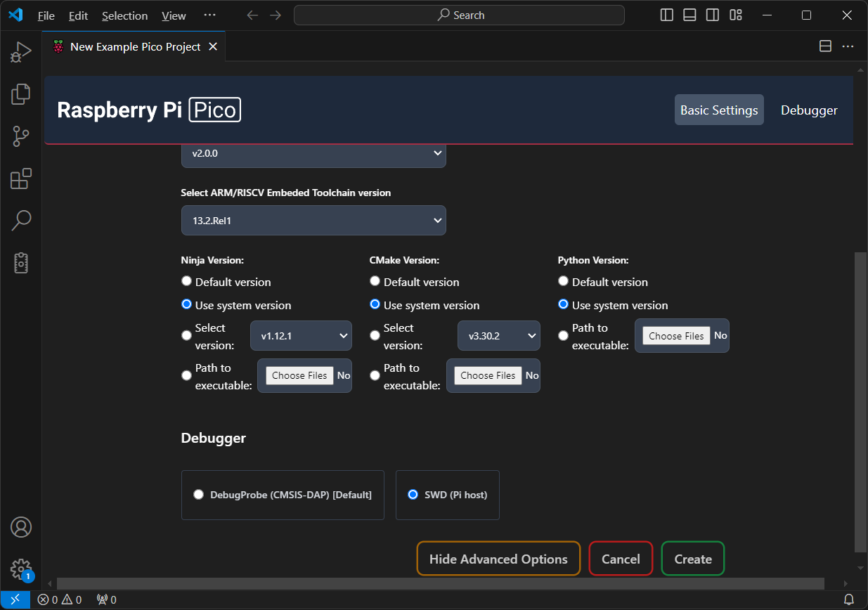Click Hide Advanced Options button
Viewport: 868px width, 610px height.
[x=498, y=559]
